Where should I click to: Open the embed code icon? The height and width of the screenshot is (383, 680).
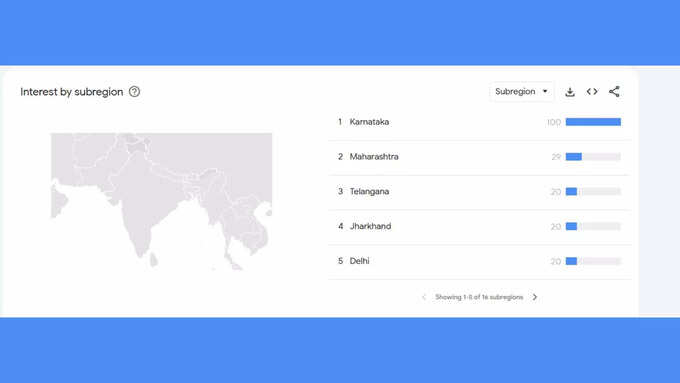coord(592,92)
